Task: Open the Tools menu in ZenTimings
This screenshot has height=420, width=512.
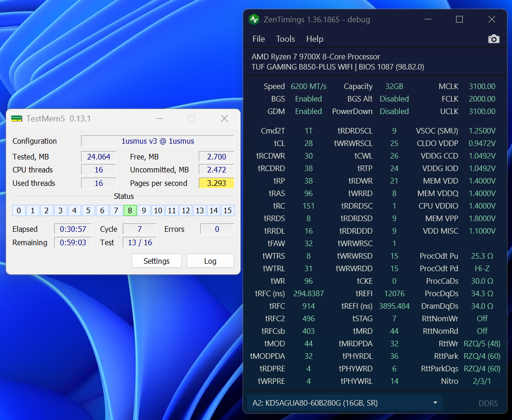Action: click(x=285, y=39)
